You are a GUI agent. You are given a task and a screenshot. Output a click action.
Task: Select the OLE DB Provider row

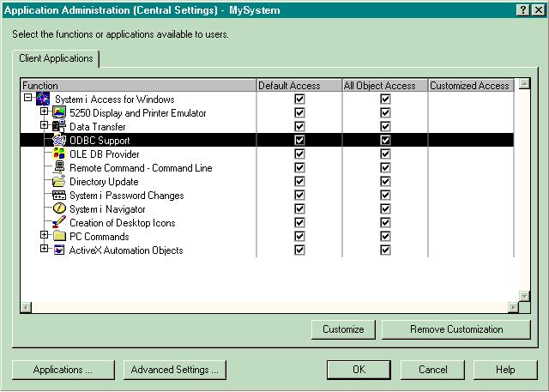(267, 154)
